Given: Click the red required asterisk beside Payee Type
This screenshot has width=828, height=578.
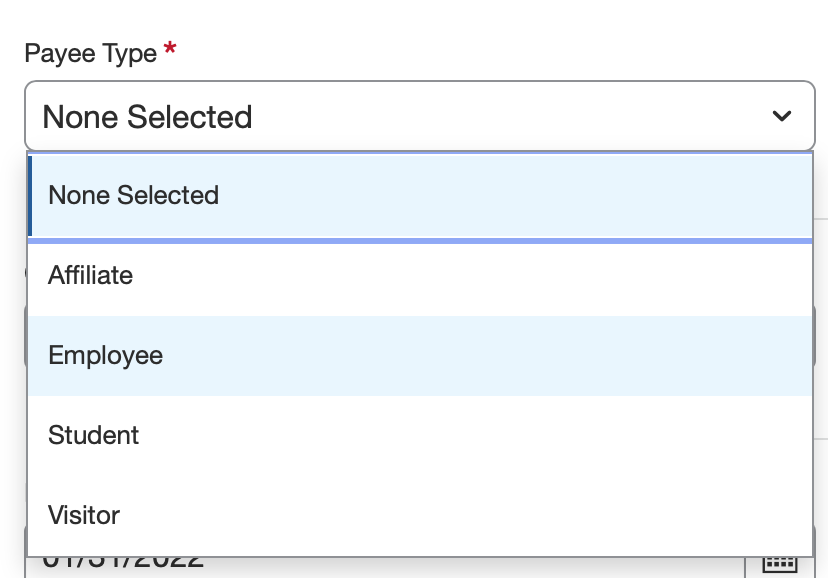Looking at the screenshot, I should pos(168,52).
